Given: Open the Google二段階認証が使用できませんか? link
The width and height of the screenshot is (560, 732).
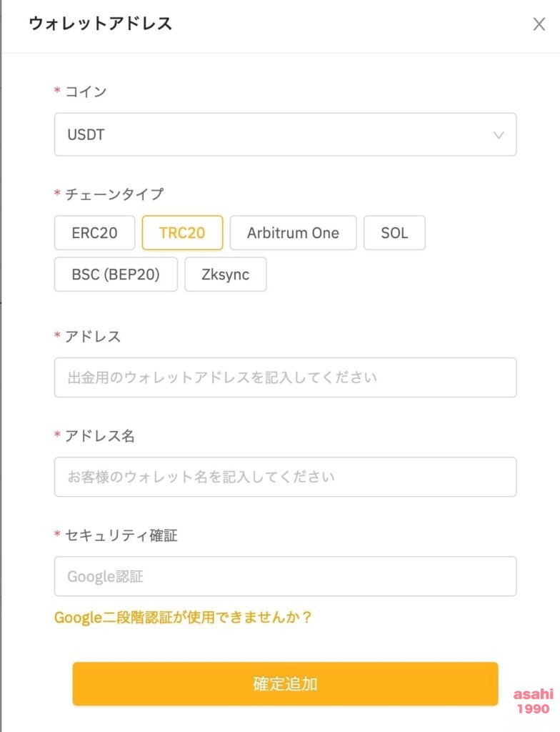Looking at the screenshot, I should 183,617.
